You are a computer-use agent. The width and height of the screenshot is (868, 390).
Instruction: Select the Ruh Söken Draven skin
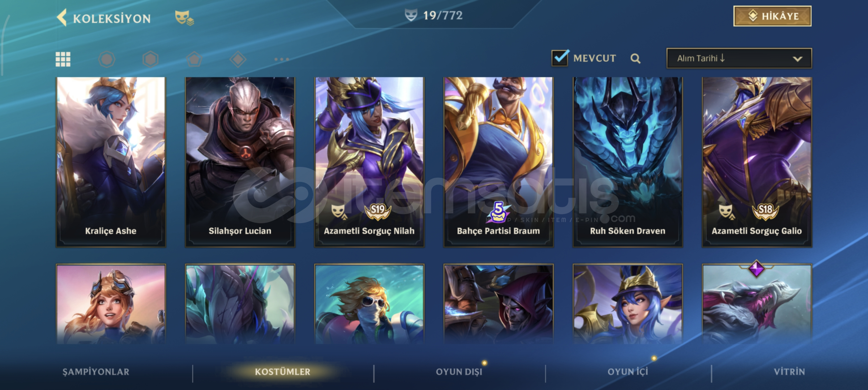[x=628, y=162]
